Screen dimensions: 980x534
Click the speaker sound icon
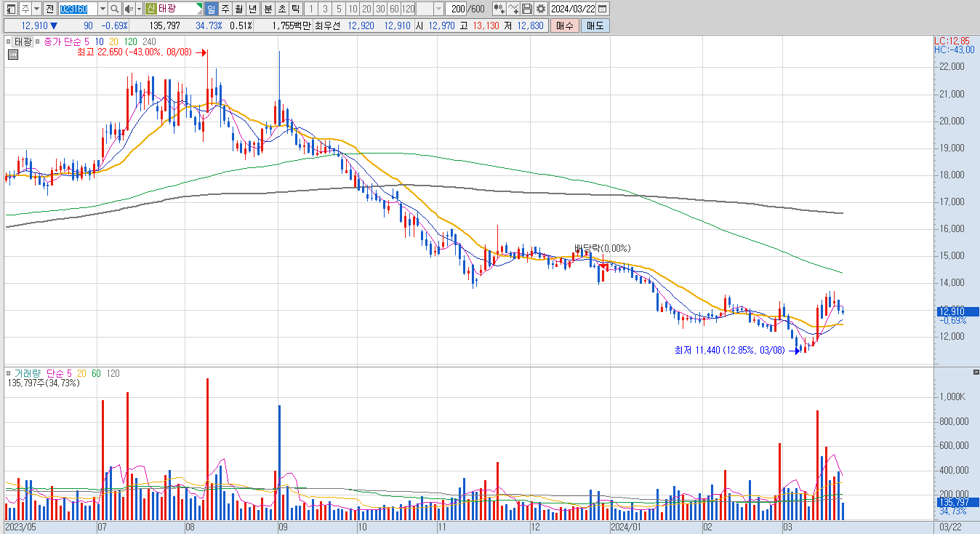[129, 9]
